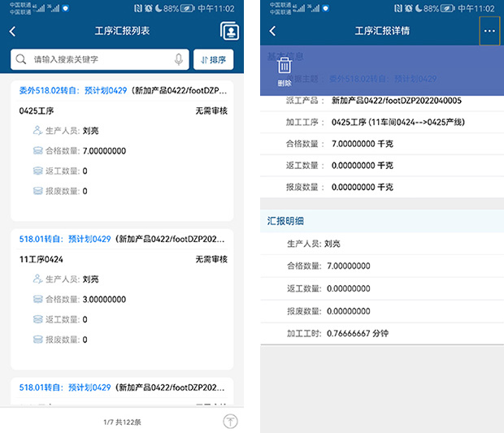504x433 pixels.
Task: Click the 加工工序 0425工序 detail row
Action: click(x=381, y=123)
